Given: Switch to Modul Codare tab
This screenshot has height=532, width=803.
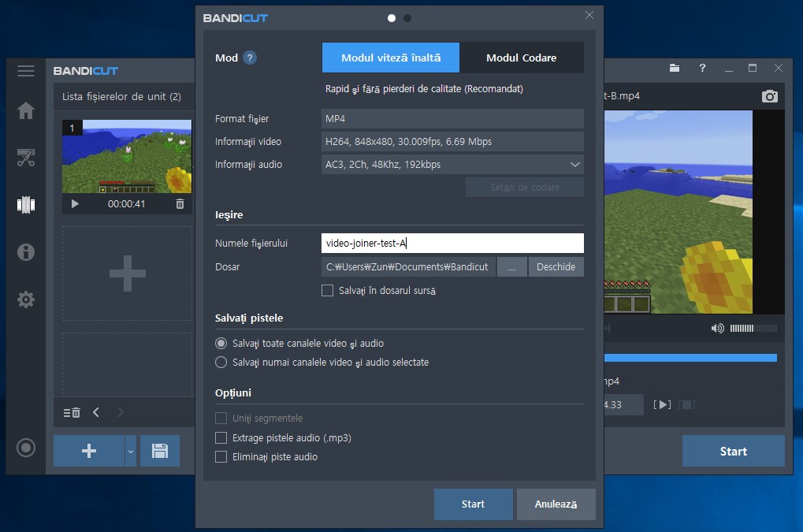Looking at the screenshot, I should pyautogui.click(x=522, y=58).
